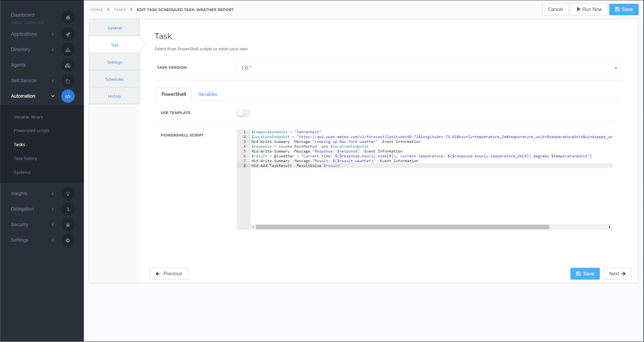Screen dimensions: 644x342
Task: Click the Dashboard menu label
Action: pos(22,15)
